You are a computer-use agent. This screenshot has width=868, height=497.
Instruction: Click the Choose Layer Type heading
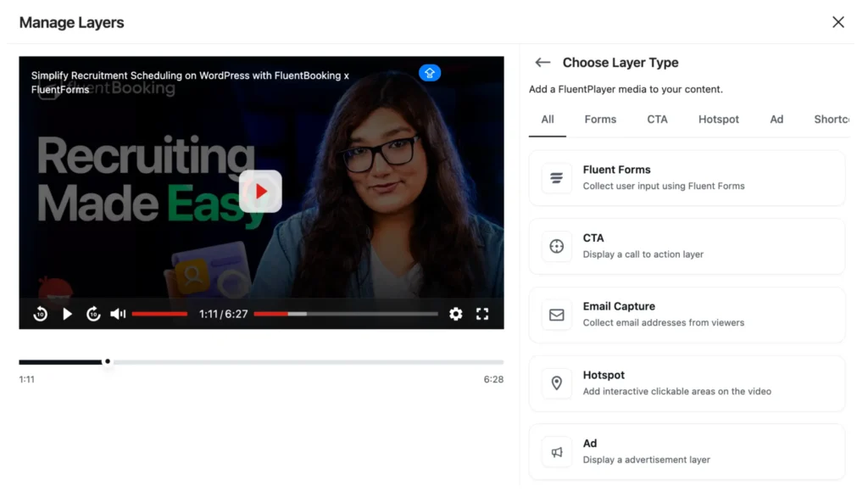(620, 63)
